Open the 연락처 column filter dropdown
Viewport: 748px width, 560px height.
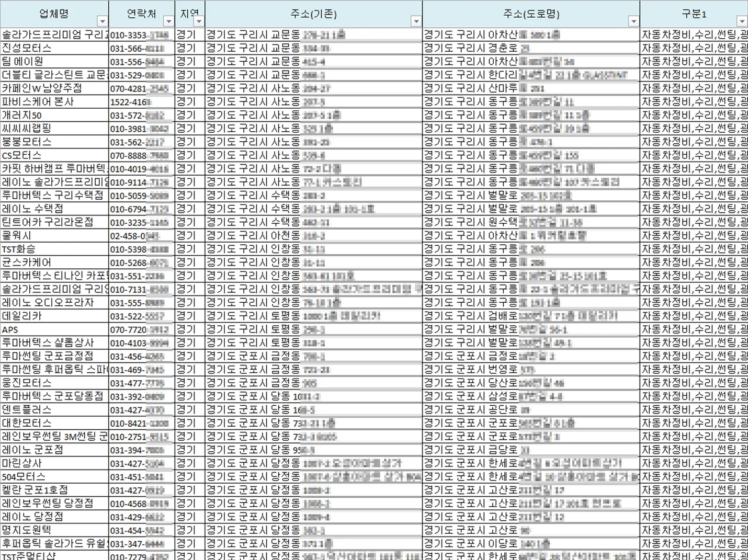pyautogui.click(x=168, y=21)
